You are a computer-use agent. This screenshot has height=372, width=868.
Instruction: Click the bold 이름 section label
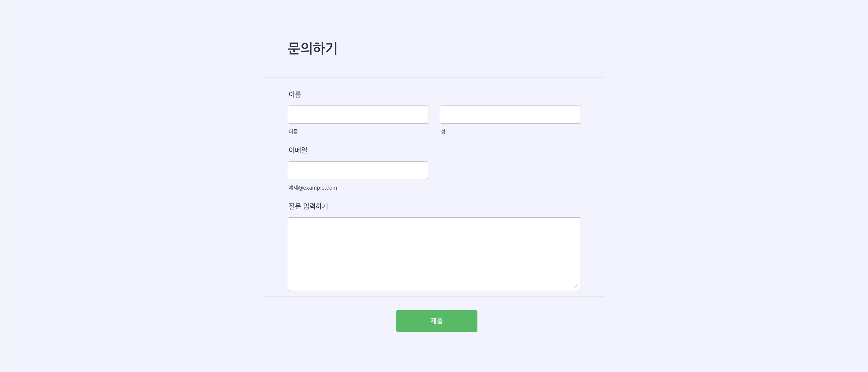pyautogui.click(x=295, y=95)
